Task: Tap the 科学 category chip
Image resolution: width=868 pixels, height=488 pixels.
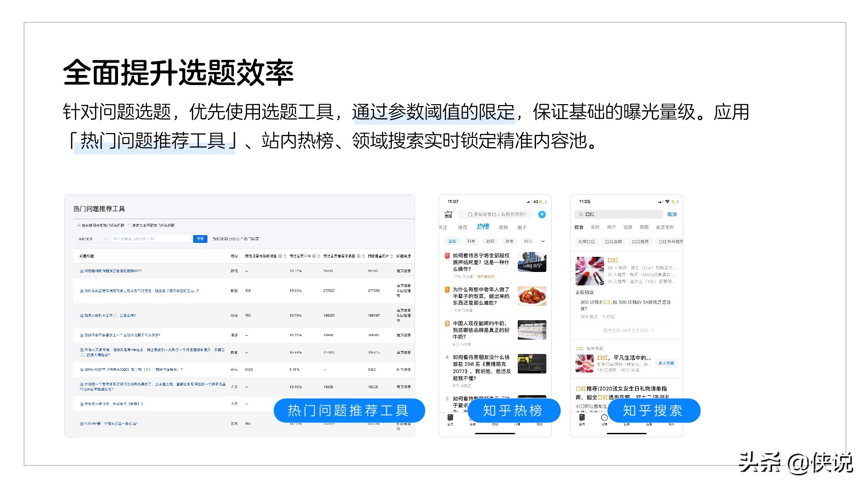Action: coord(471,241)
